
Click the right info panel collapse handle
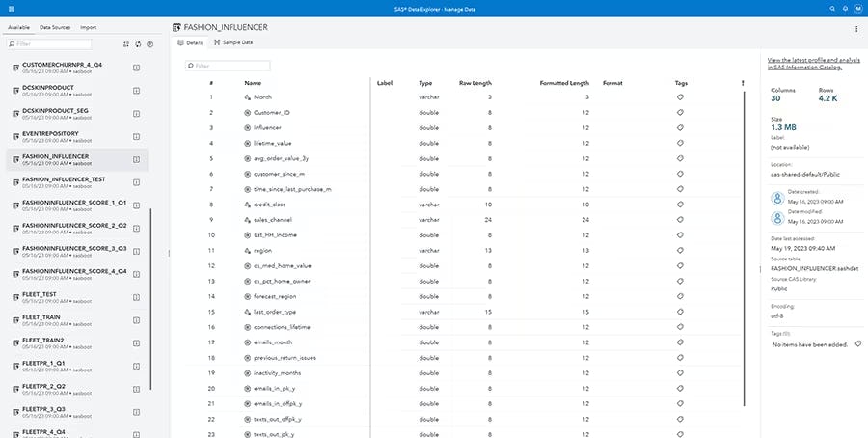click(x=760, y=269)
